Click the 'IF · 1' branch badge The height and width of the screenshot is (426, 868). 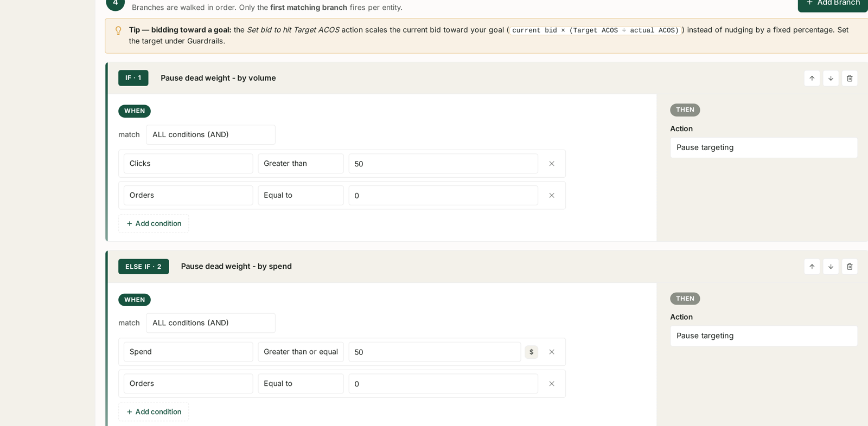click(133, 78)
